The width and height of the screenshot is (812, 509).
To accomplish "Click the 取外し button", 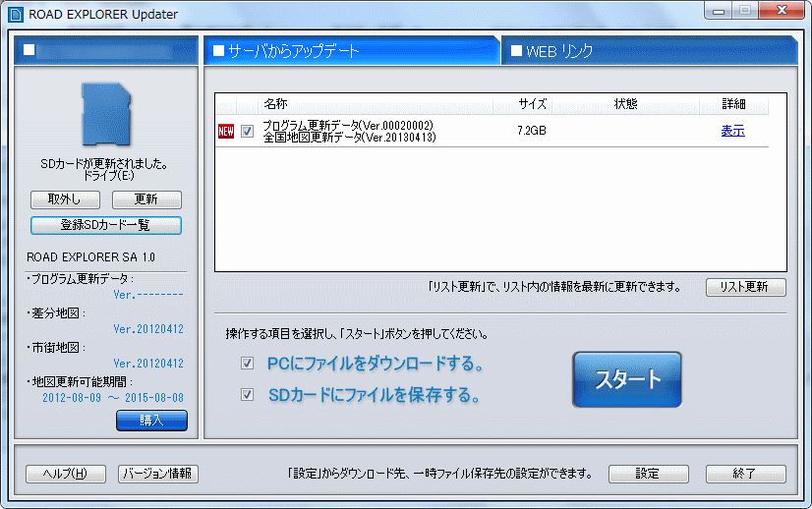I will pos(65,199).
